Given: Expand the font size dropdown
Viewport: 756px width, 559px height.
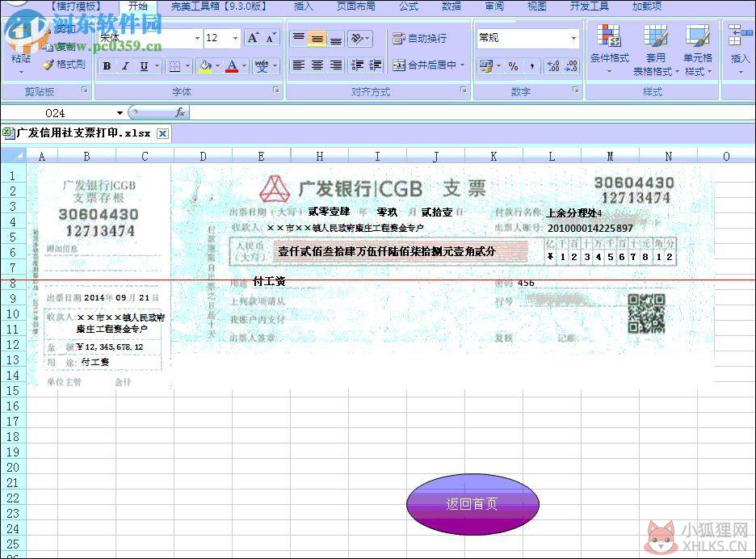Looking at the screenshot, I should pos(235,38).
